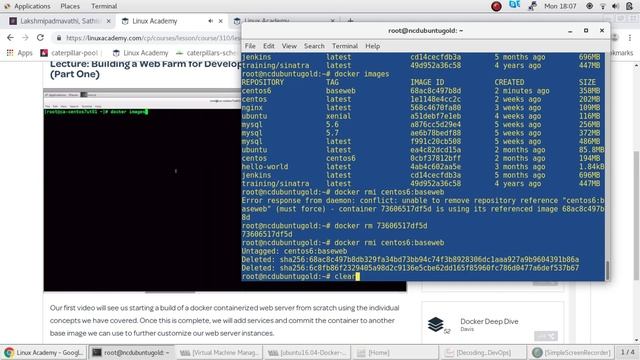
Task: Close the Linux Academy active tab
Action: [x=220, y=21]
